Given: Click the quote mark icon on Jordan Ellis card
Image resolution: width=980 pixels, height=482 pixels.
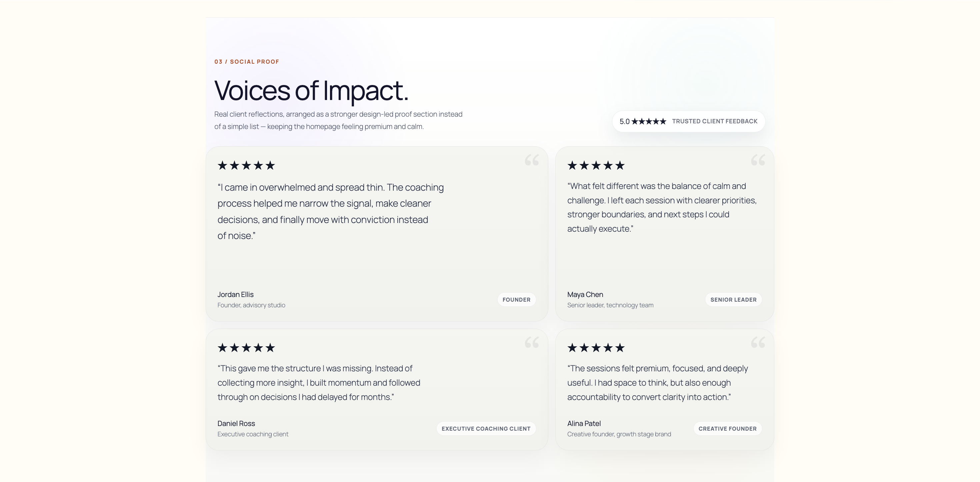Looking at the screenshot, I should click(531, 160).
